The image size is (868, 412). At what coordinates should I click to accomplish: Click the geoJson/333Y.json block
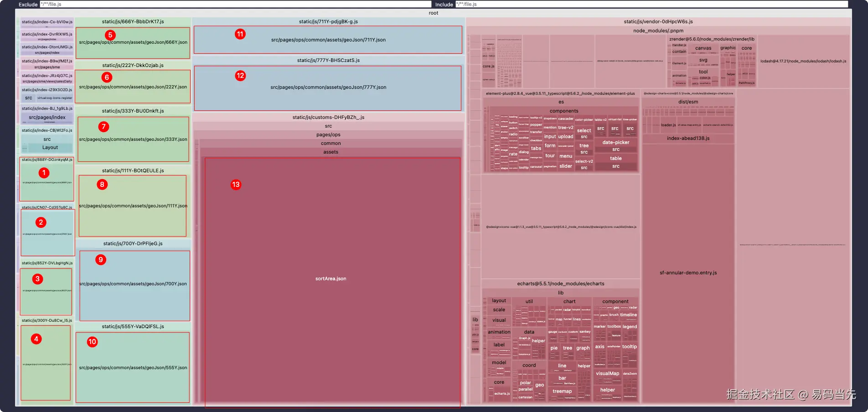(x=133, y=139)
